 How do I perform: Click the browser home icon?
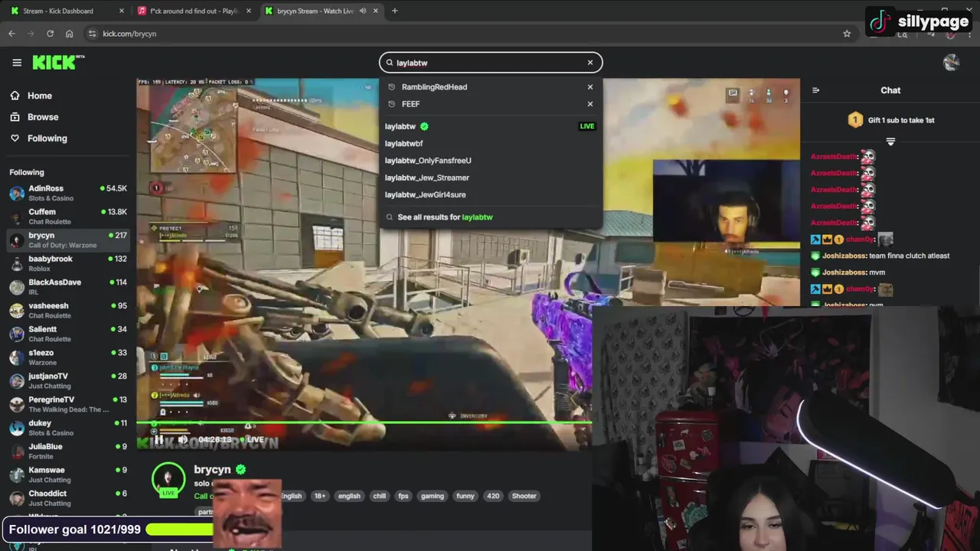[x=69, y=34]
